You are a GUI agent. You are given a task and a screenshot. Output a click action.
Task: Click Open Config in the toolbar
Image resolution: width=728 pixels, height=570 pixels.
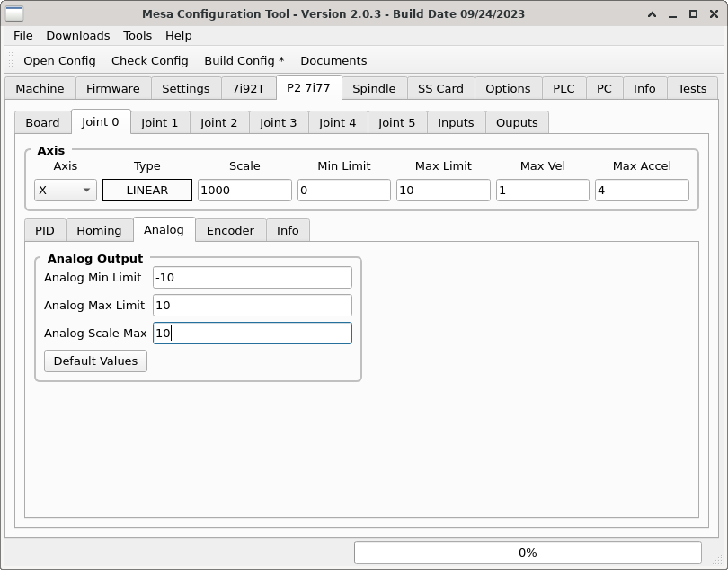tap(59, 61)
